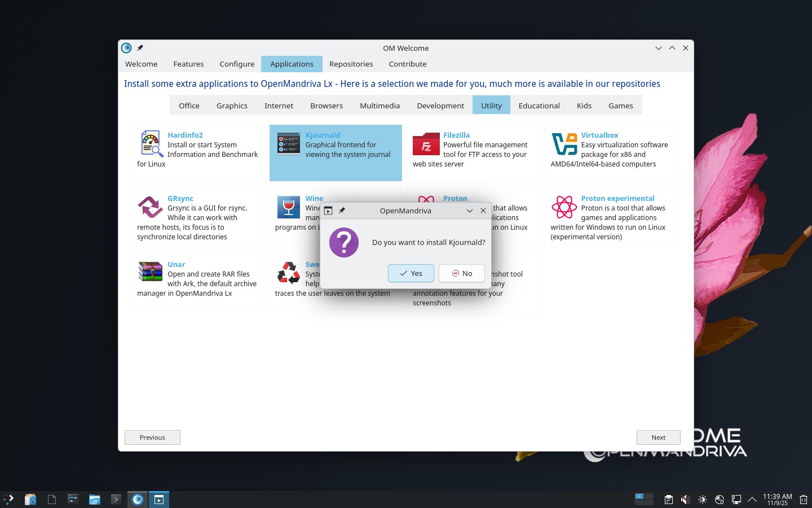Open the virtual desktop pager

tap(643, 499)
